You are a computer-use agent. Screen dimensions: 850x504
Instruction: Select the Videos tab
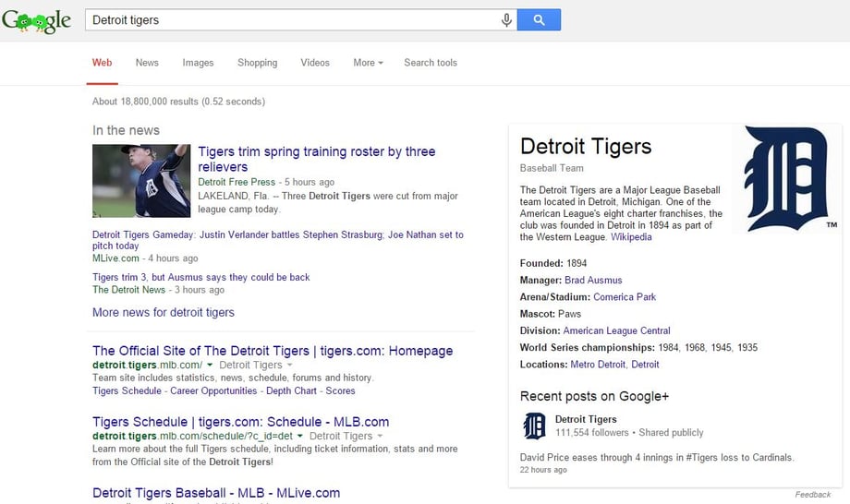tap(315, 63)
